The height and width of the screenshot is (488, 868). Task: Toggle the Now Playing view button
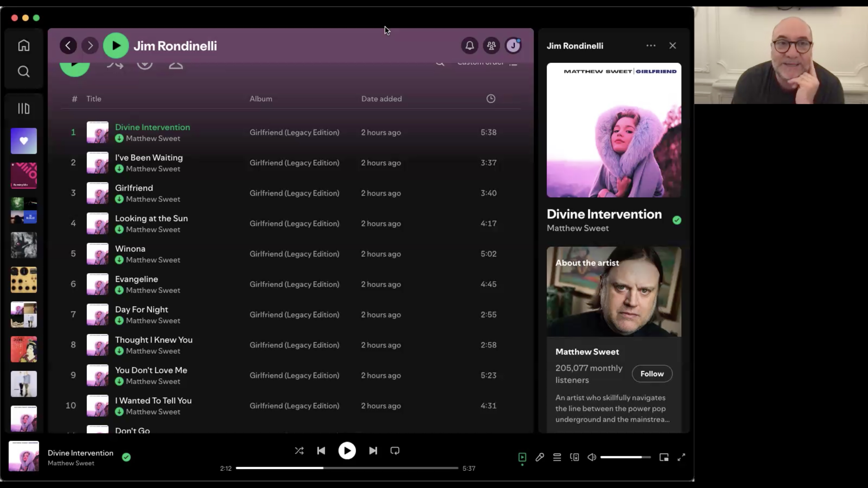pyautogui.click(x=522, y=457)
